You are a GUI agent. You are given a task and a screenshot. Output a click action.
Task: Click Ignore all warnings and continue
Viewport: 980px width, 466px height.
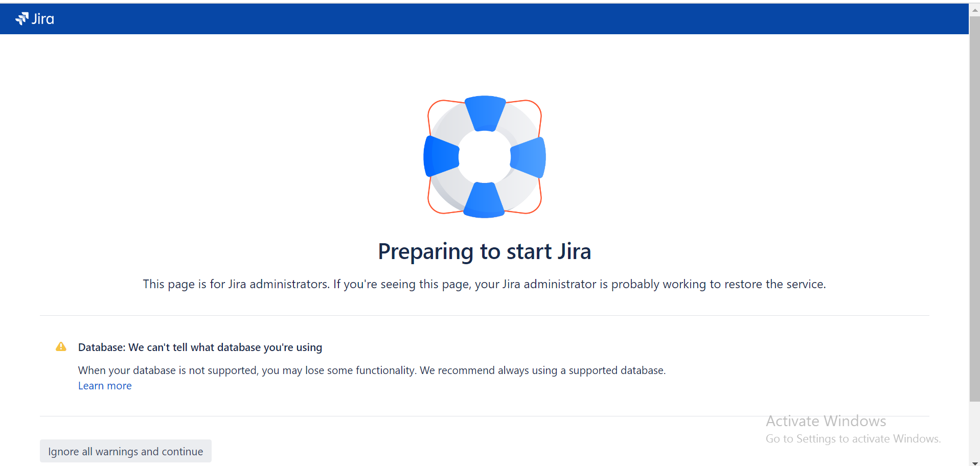[x=126, y=451]
